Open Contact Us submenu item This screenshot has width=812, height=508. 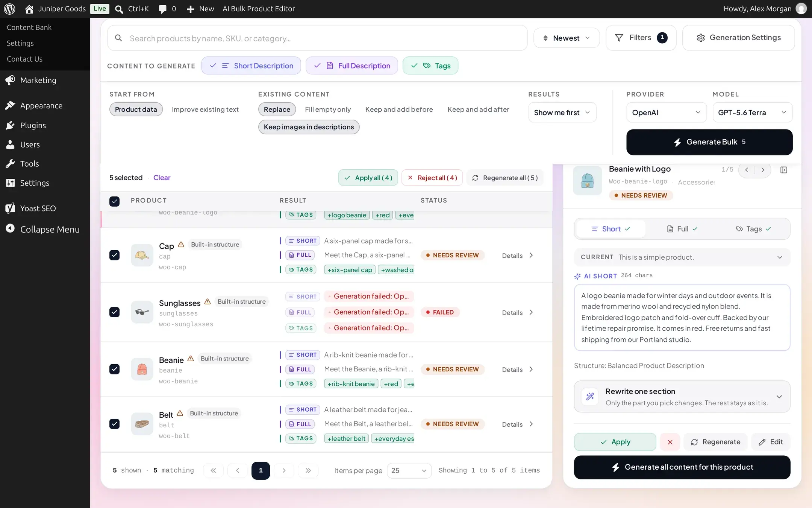(24, 59)
